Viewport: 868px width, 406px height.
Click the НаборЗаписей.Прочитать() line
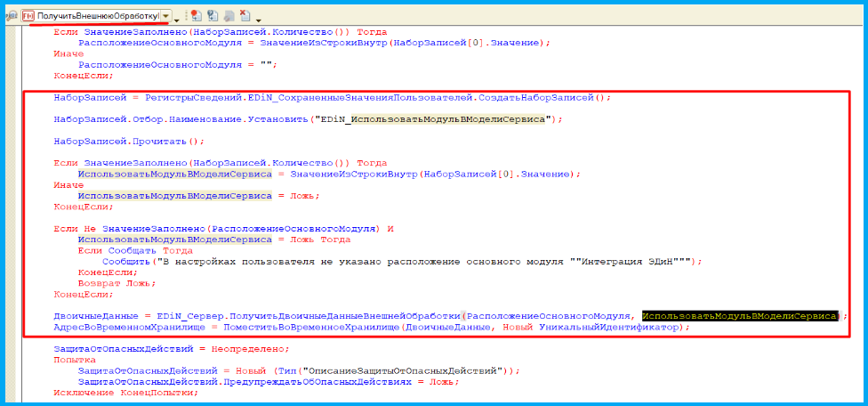coord(129,141)
